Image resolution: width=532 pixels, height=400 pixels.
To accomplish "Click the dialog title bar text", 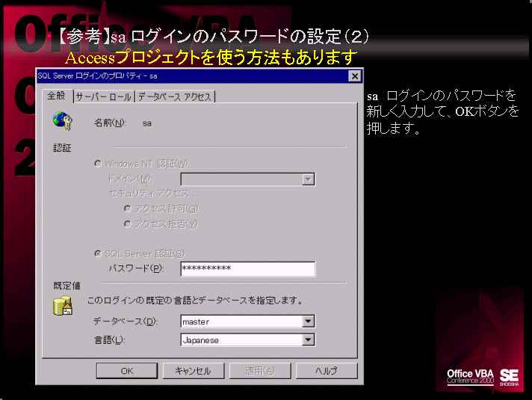I will click(x=97, y=76).
